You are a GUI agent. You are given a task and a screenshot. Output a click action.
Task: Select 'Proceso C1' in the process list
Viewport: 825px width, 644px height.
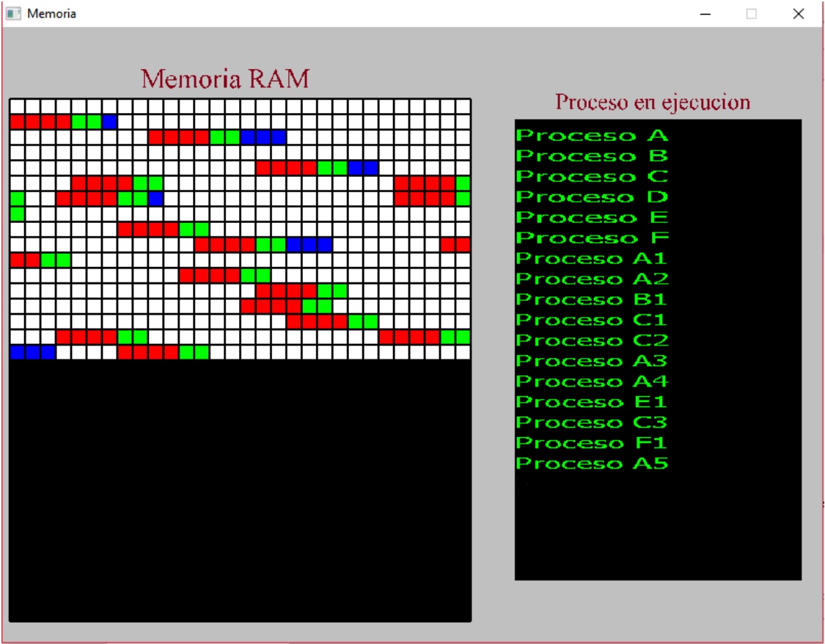point(592,320)
